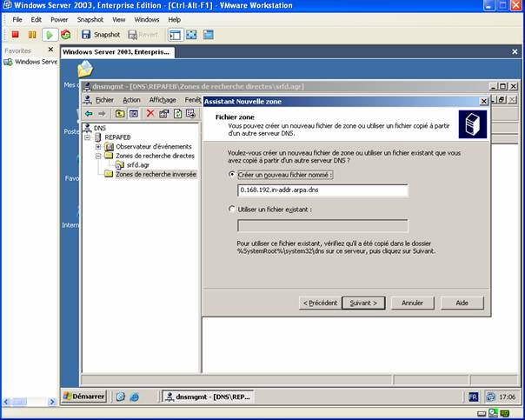The width and height of the screenshot is (525, 420).
Task: Open the dnsmgmt Fichier menu
Action: click(x=104, y=100)
